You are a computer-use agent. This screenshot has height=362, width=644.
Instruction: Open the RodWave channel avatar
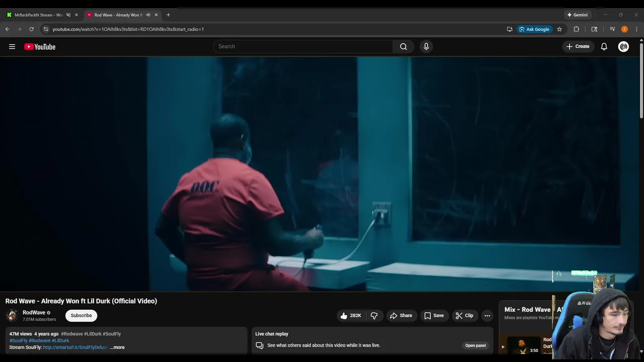[x=12, y=316]
